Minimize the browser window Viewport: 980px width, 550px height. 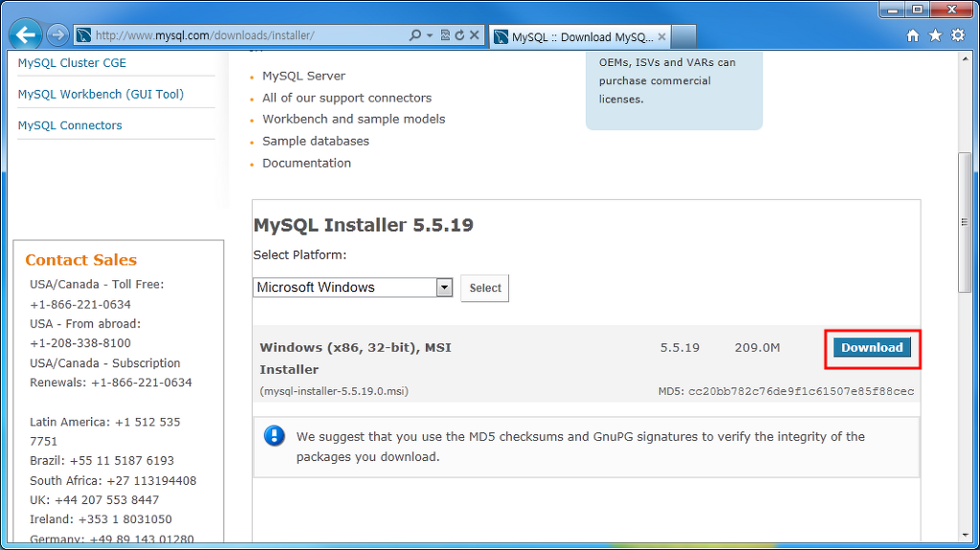pyautogui.click(x=893, y=10)
